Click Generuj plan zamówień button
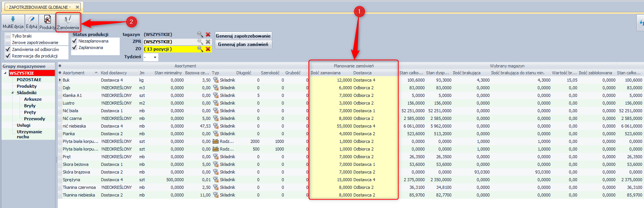This screenshot has width=644, height=208. (x=243, y=44)
